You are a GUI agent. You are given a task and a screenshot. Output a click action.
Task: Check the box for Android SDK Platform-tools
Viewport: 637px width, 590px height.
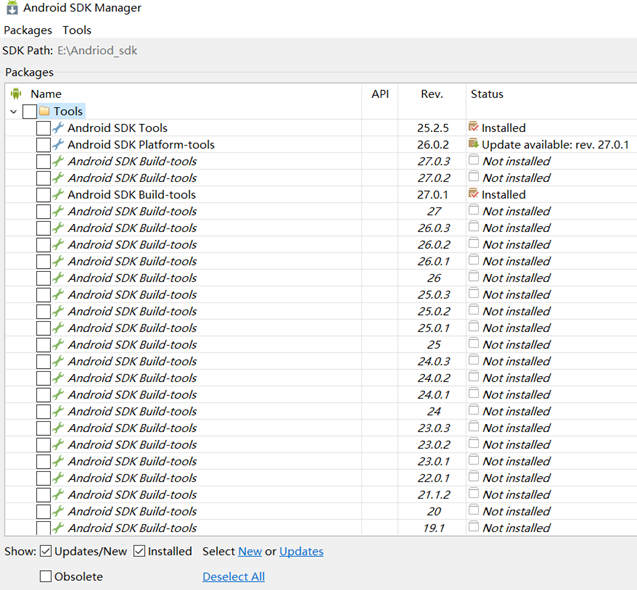(x=43, y=145)
